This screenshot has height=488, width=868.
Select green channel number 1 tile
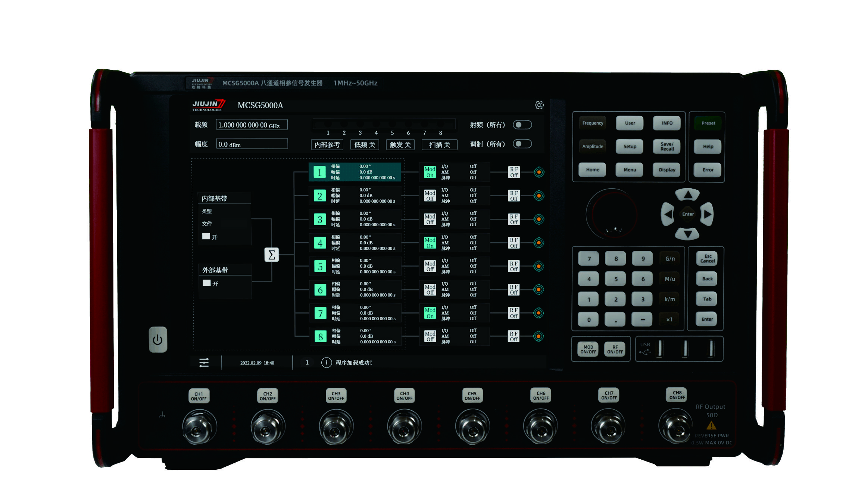click(319, 172)
